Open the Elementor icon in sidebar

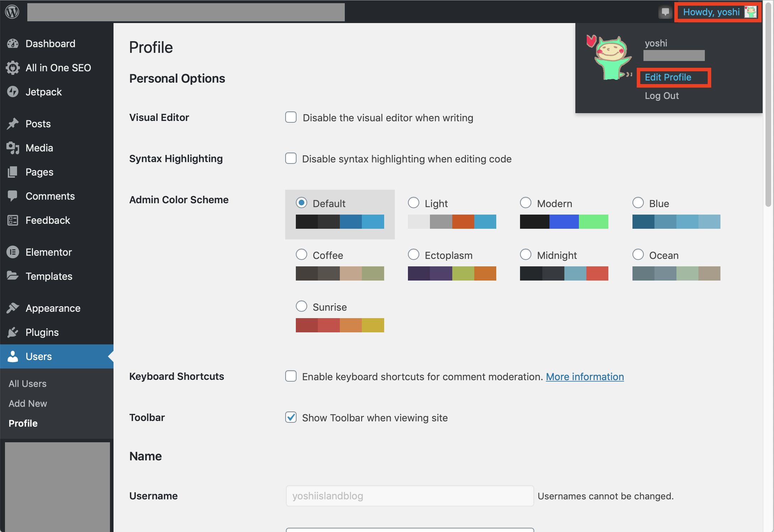[x=13, y=252]
